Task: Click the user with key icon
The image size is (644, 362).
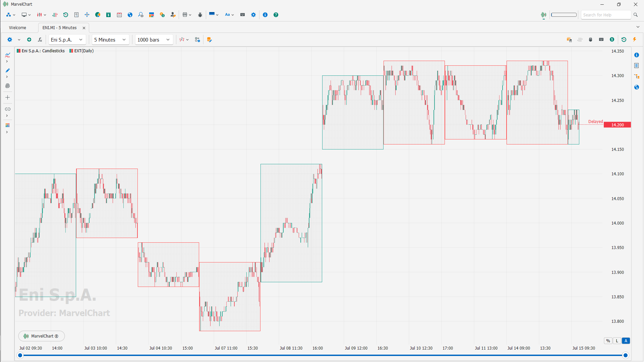Action: tap(173, 15)
